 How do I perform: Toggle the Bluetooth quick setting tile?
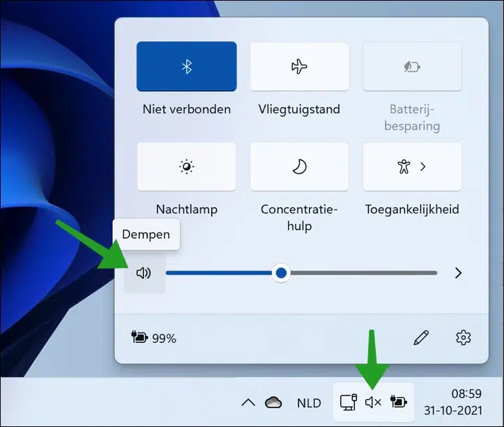[x=187, y=67]
